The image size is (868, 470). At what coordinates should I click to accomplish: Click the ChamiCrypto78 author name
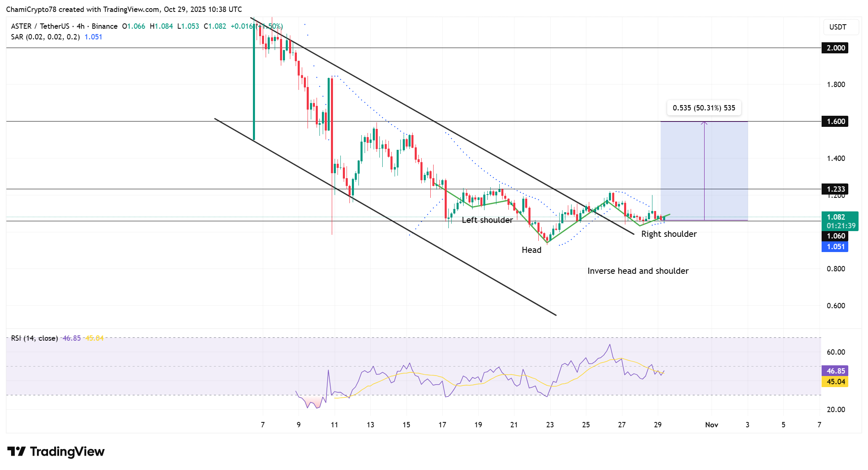tap(32, 9)
